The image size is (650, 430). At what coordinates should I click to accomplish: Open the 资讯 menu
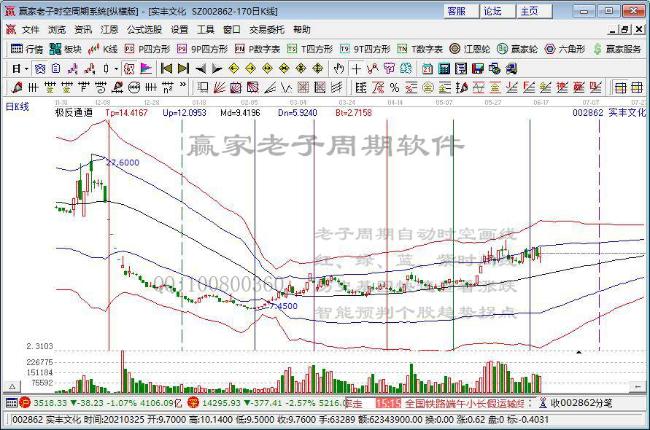pyautogui.click(x=83, y=29)
